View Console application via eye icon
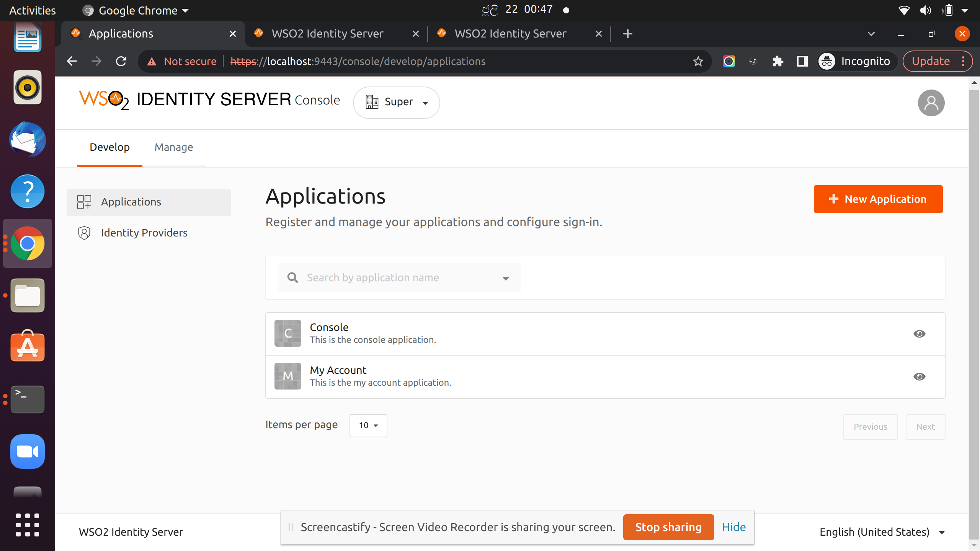This screenshot has height=551, width=980. click(919, 334)
